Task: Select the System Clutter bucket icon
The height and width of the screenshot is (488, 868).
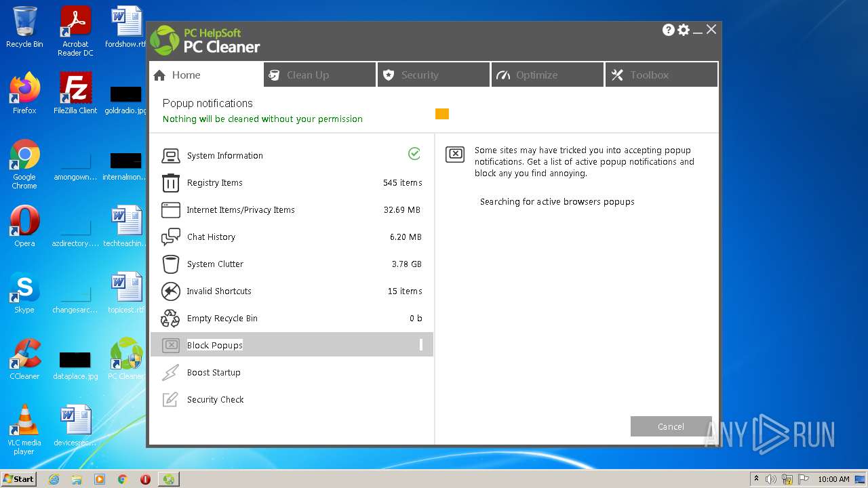Action: pyautogui.click(x=170, y=264)
